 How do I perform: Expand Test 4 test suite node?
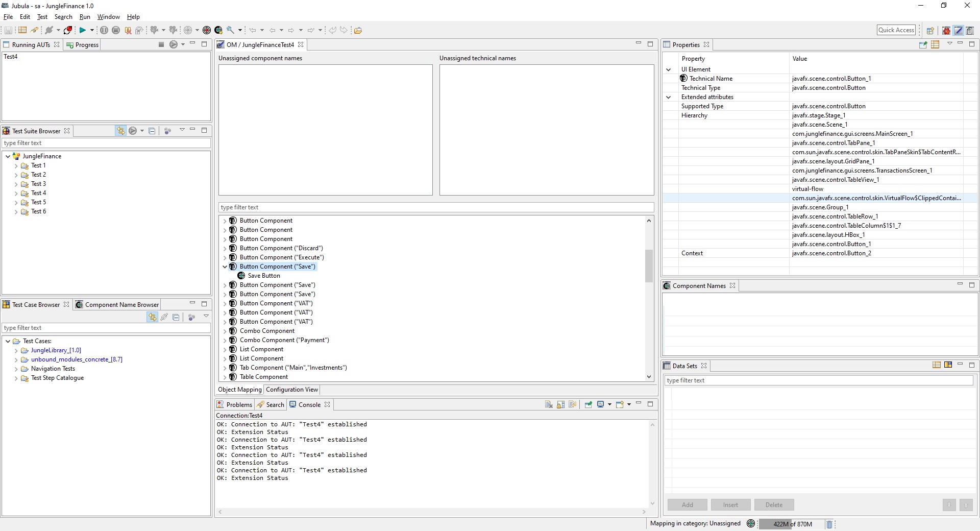tap(16, 194)
